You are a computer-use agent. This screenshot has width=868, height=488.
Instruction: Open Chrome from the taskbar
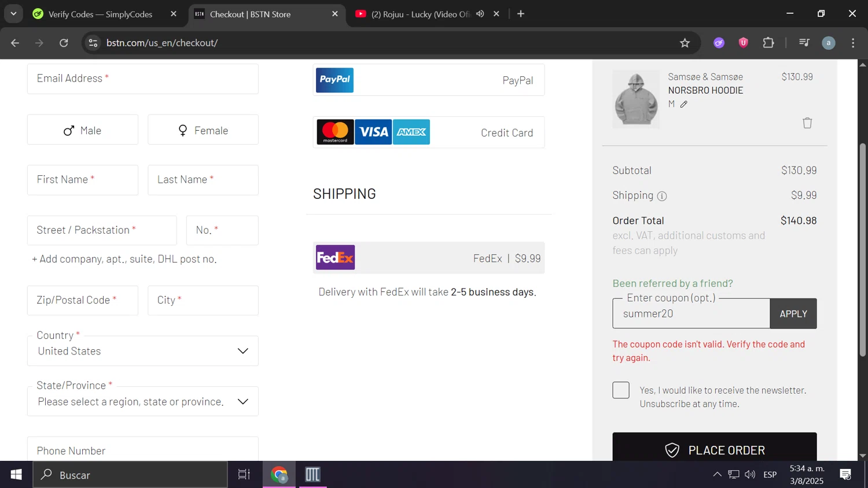[x=279, y=475]
